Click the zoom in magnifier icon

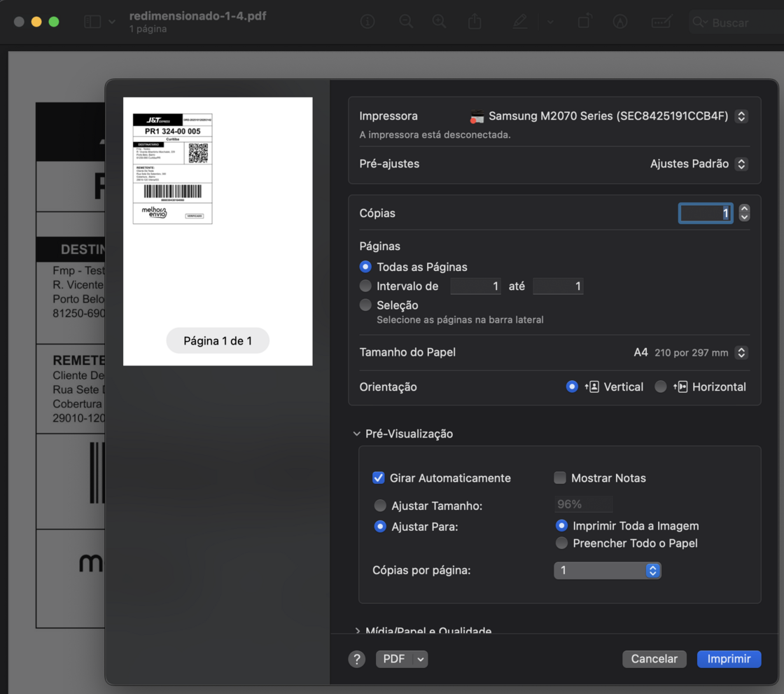coord(440,22)
